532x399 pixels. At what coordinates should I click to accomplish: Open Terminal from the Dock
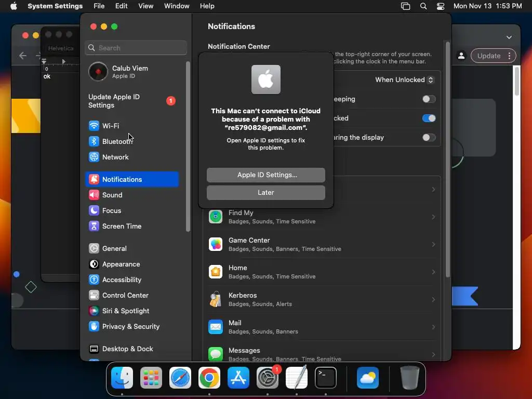(x=326, y=378)
